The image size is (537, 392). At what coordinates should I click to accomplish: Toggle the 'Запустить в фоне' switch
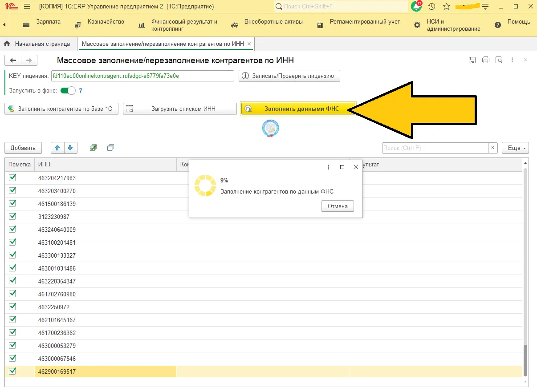click(x=68, y=91)
